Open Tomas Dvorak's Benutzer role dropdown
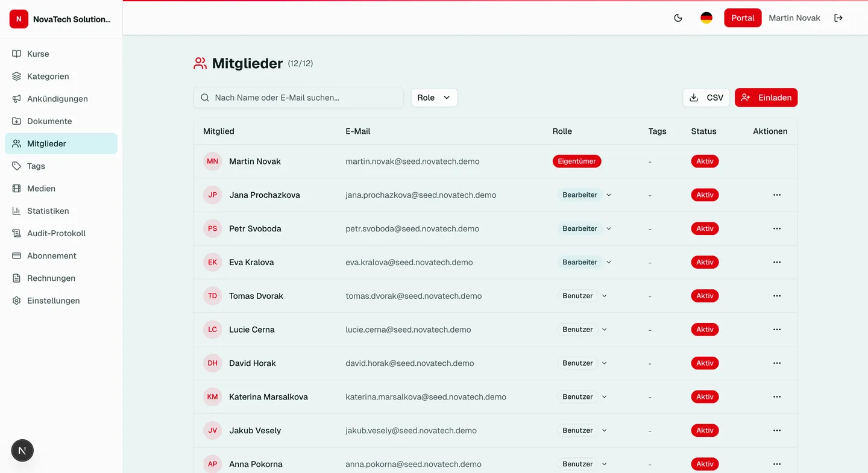The height and width of the screenshot is (473, 868). [x=582, y=295]
